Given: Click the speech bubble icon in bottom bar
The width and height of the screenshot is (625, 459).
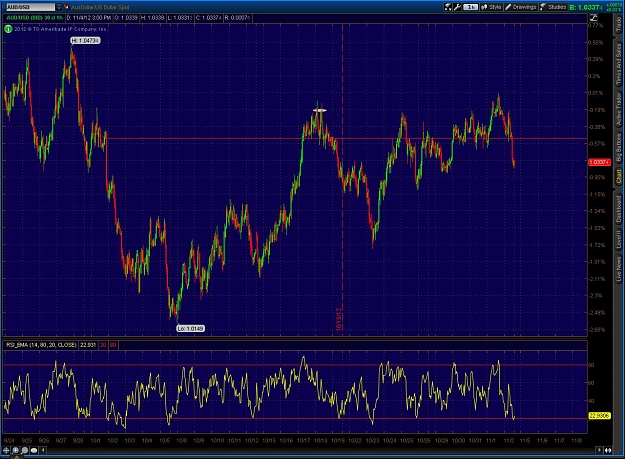Looking at the screenshot, I should (x=34, y=450).
